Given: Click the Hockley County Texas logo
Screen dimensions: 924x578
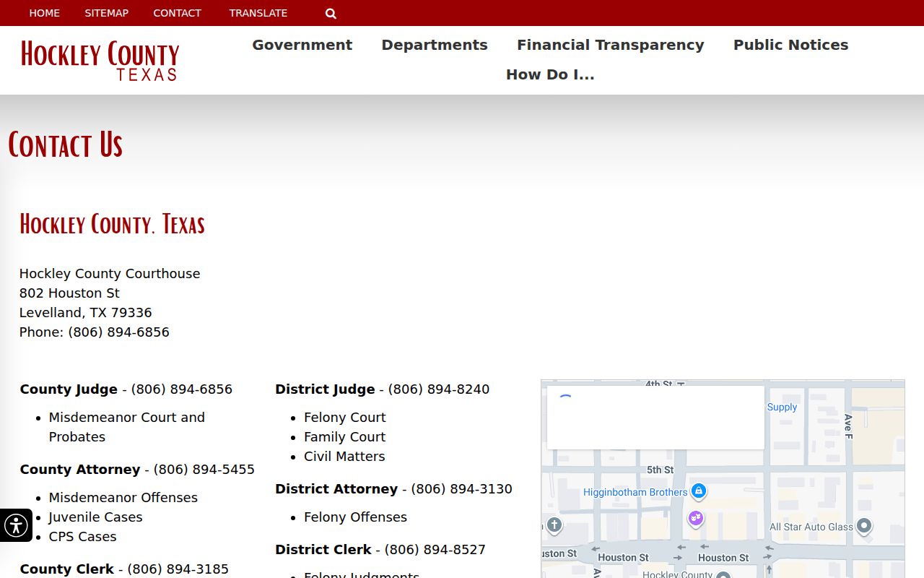Looking at the screenshot, I should 100,61.
